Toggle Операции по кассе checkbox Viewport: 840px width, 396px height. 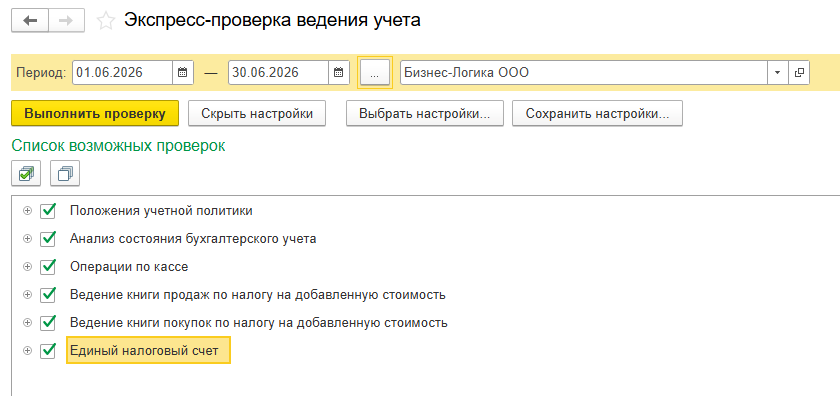tap(48, 266)
